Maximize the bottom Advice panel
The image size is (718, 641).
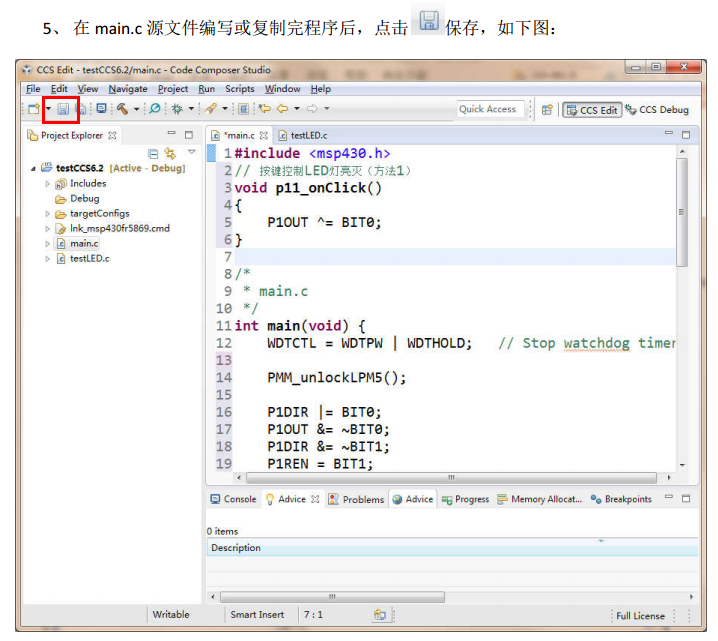(686, 498)
